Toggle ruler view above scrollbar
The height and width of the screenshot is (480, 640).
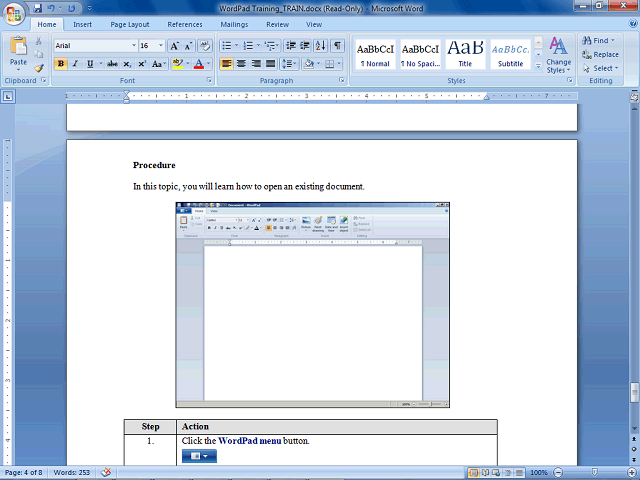(x=634, y=98)
